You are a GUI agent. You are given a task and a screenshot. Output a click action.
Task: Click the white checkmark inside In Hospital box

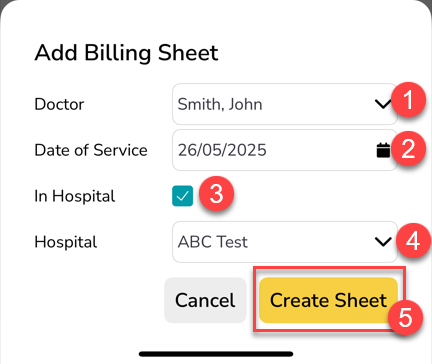pyautogui.click(x=182, y=196)
